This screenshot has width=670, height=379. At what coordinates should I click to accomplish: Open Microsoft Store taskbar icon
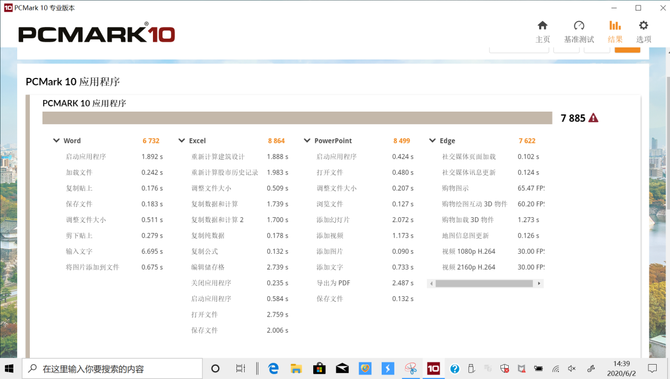click(319, 368)
